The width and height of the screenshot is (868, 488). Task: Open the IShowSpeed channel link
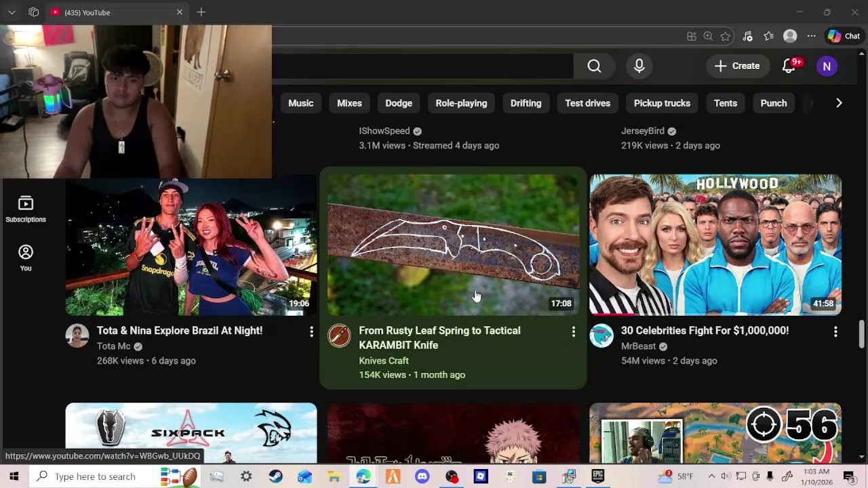[x=384, y=131]
